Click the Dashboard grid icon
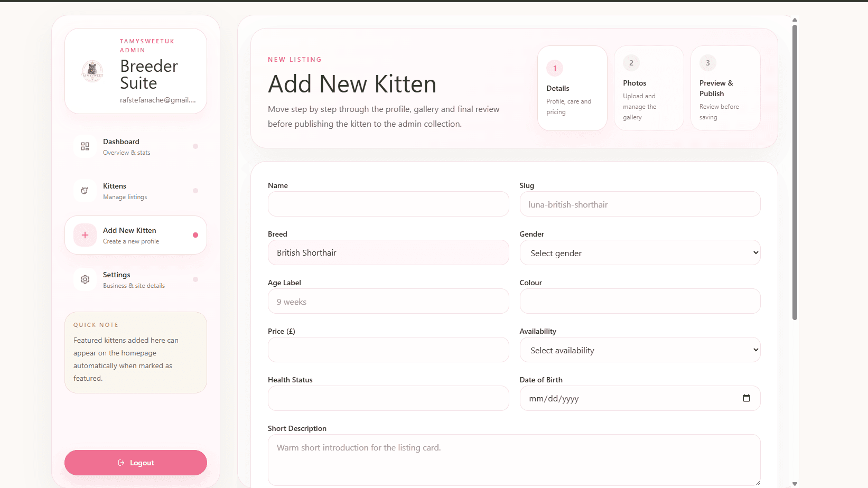This screenshot has height=488, width=868. [85, 146]
